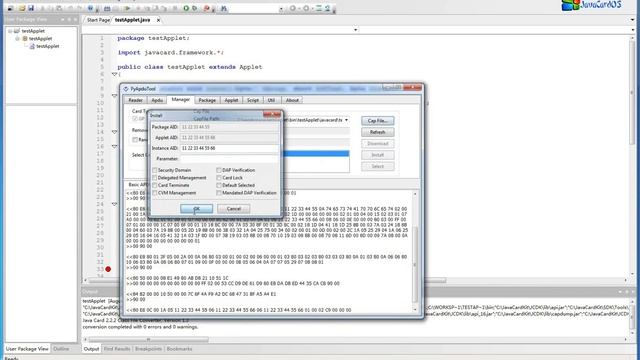The width and height of the screenshot is (640, 360).
Task: Switch to the Package tab
Action: coord(207,100)
